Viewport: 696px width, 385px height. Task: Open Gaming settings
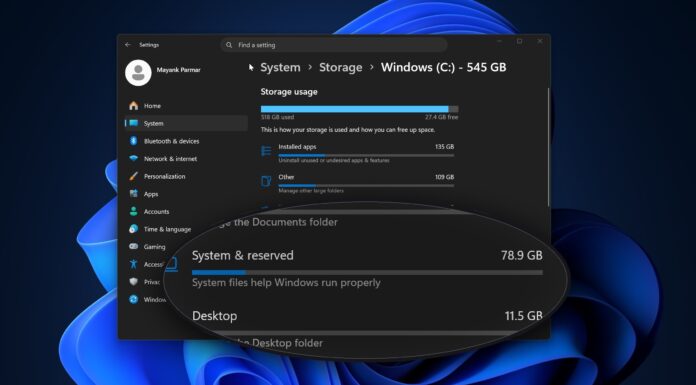[x=154, y=246]
